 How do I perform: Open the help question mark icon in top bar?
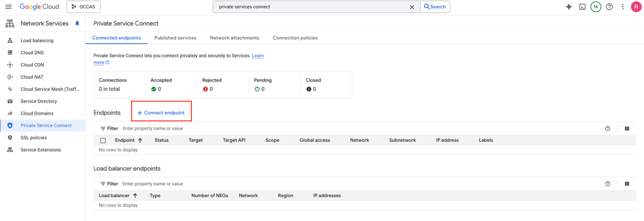(x=609, y=7)
